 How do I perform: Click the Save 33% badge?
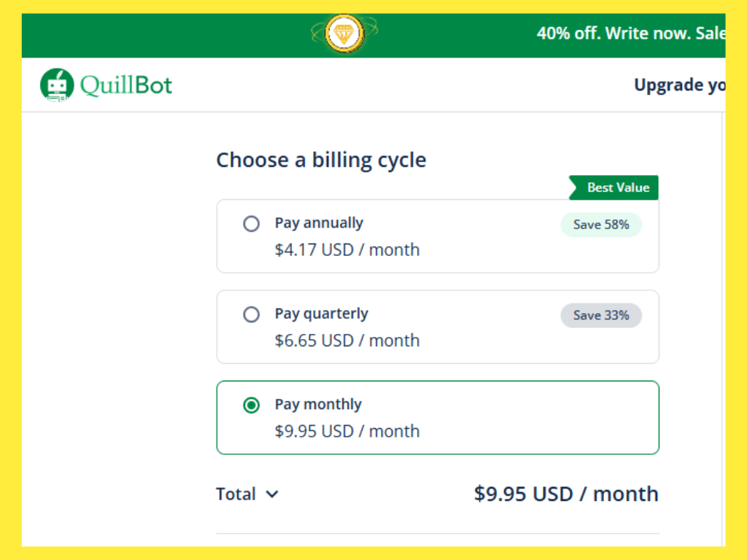(x=600, y=315)
